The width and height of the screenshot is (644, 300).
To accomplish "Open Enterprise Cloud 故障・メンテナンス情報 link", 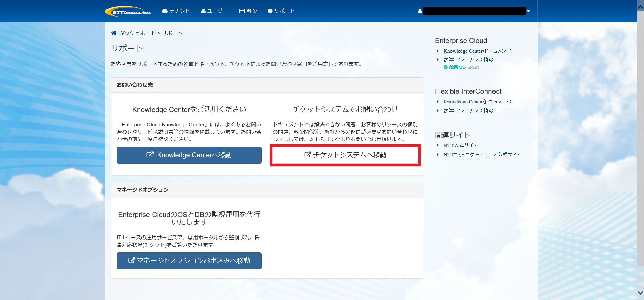I will (468, 59).
